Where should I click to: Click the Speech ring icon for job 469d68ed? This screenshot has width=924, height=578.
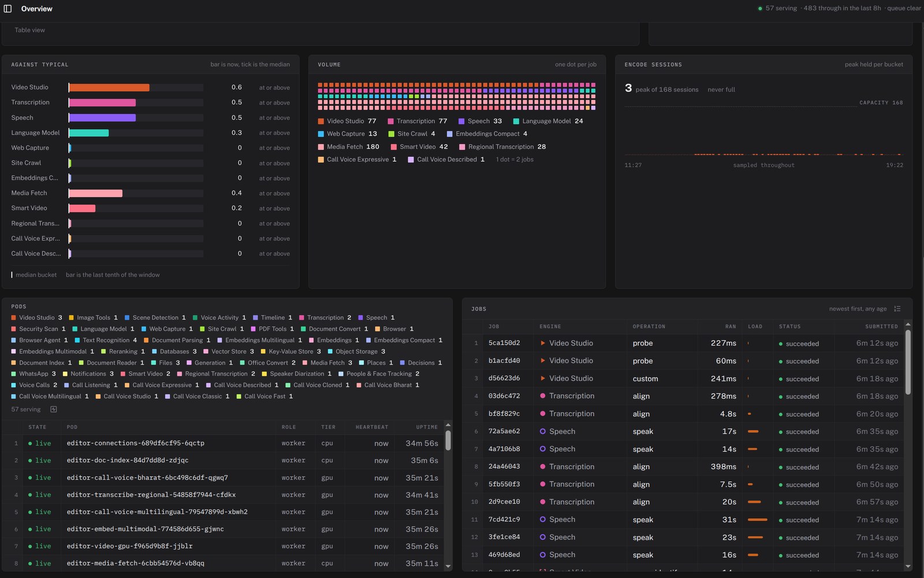click(x=543, y=555)
